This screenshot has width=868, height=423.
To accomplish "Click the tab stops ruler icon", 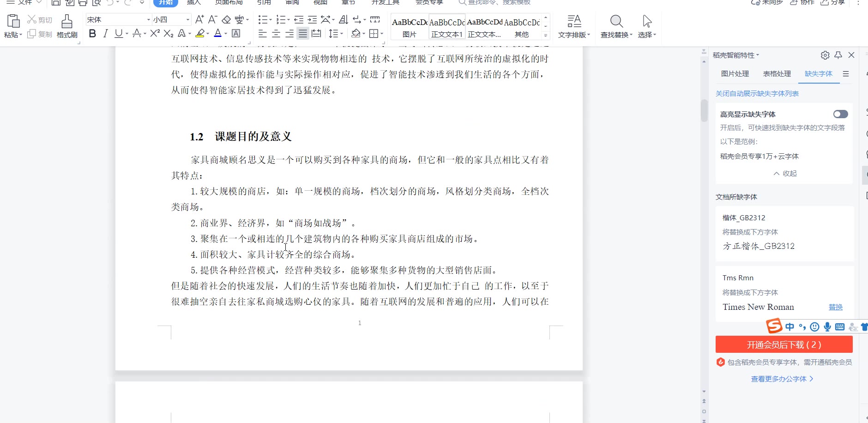I will pos(375,19).
